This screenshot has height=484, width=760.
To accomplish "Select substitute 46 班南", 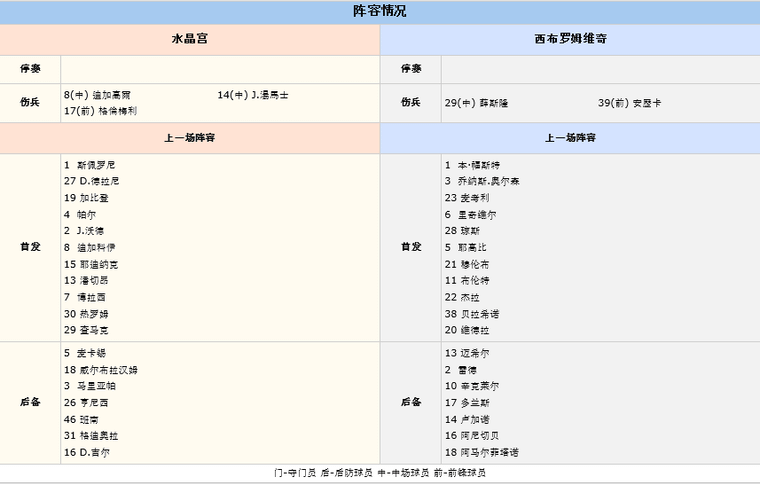I will point(81,420).
